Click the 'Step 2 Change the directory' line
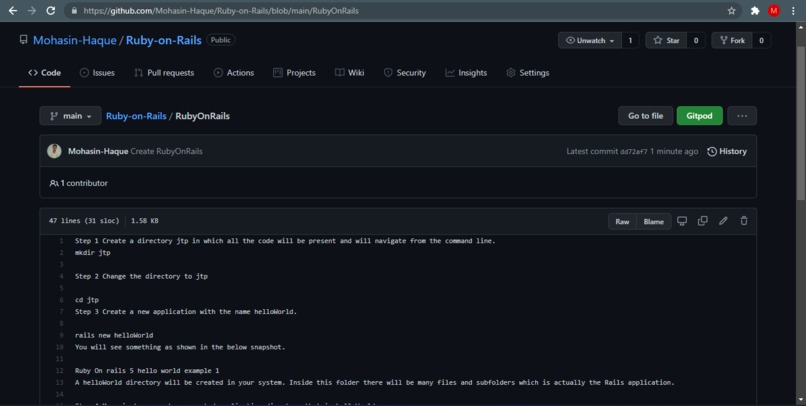Viewport: 806px width, 406px height. pyautogui.click(x=141, y=276)
